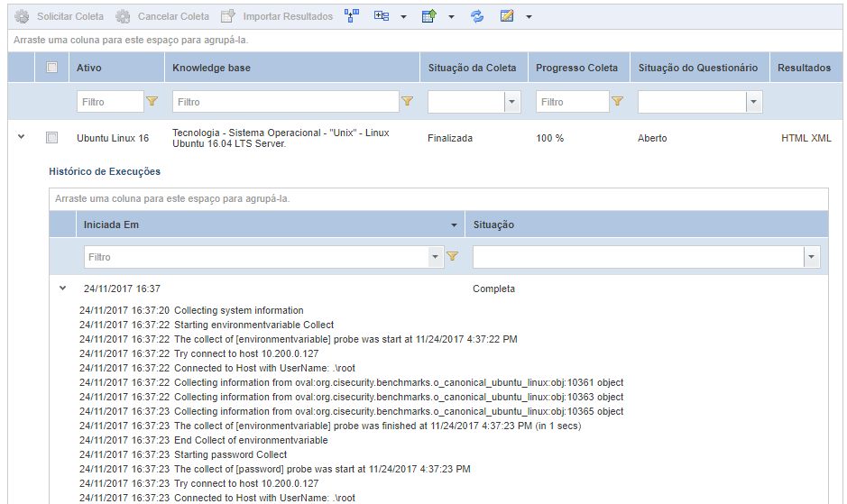The image size is (847, 504).
Task: Click the Histórico de Execuções heading
Action: 105,172
